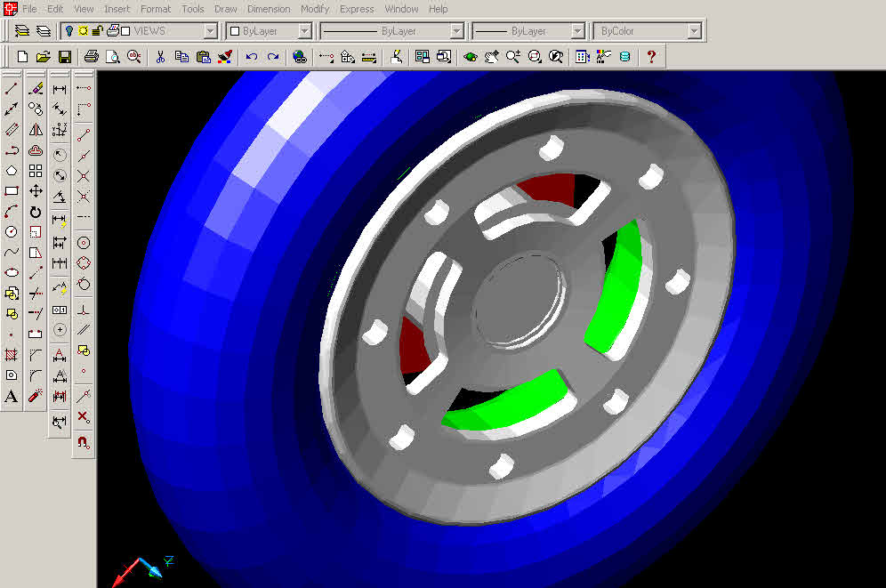Select the Line drawing tool

pyautogui.click(x=12, y=89)
